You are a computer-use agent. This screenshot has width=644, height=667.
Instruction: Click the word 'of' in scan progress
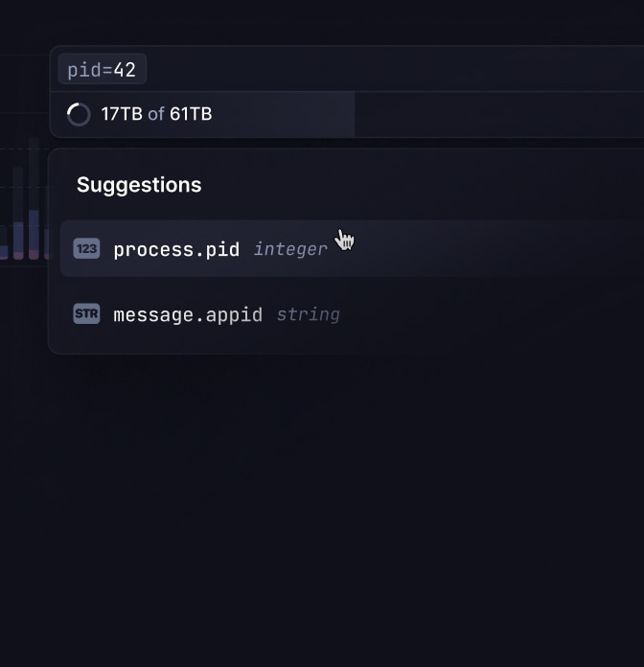[156, 114]
